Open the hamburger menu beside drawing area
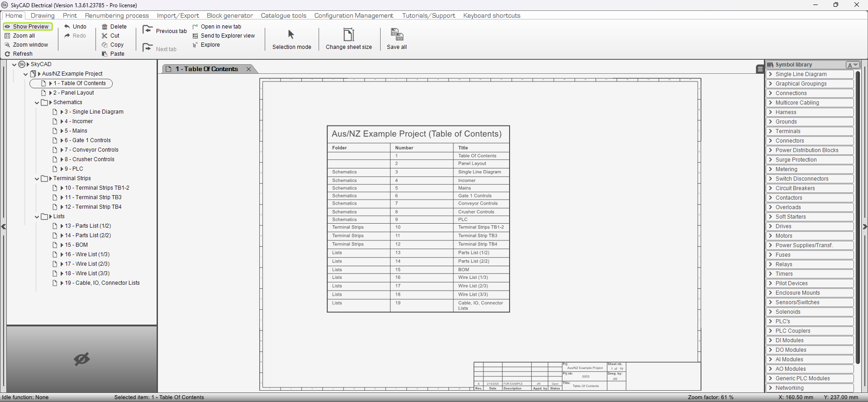Screen dimensions: 868x402 (760, 69)
